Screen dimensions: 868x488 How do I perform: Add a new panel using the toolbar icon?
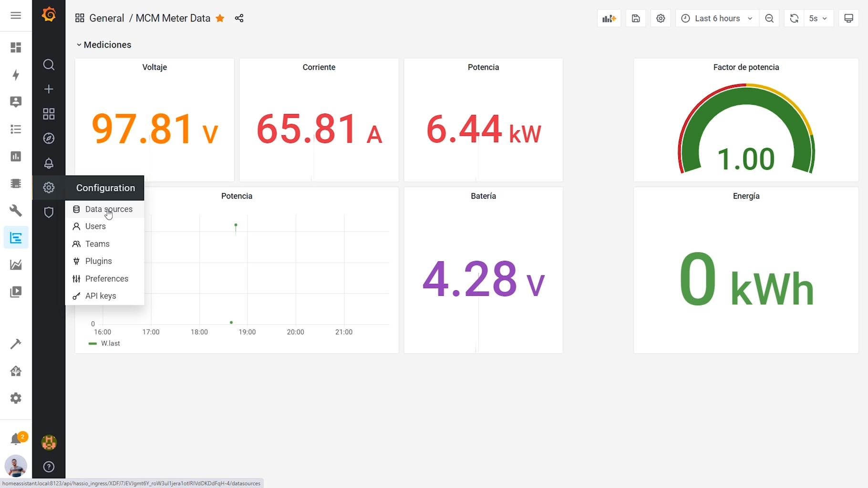click(609, 18)
